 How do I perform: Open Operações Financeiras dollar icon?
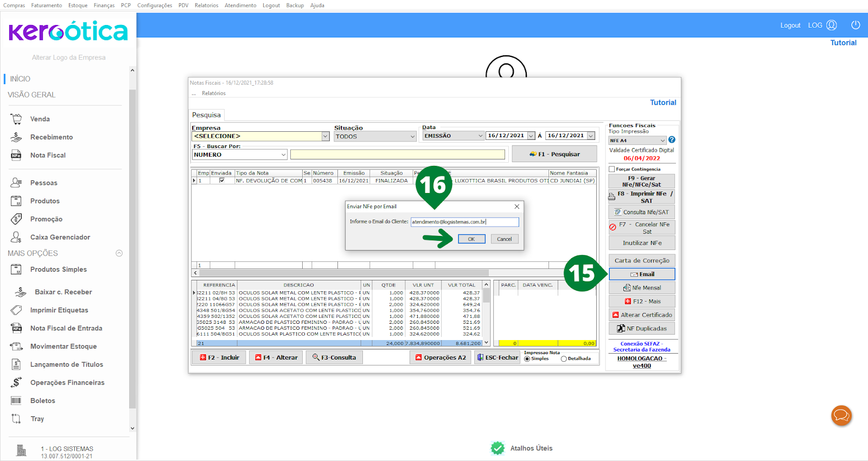pos(16,382)
